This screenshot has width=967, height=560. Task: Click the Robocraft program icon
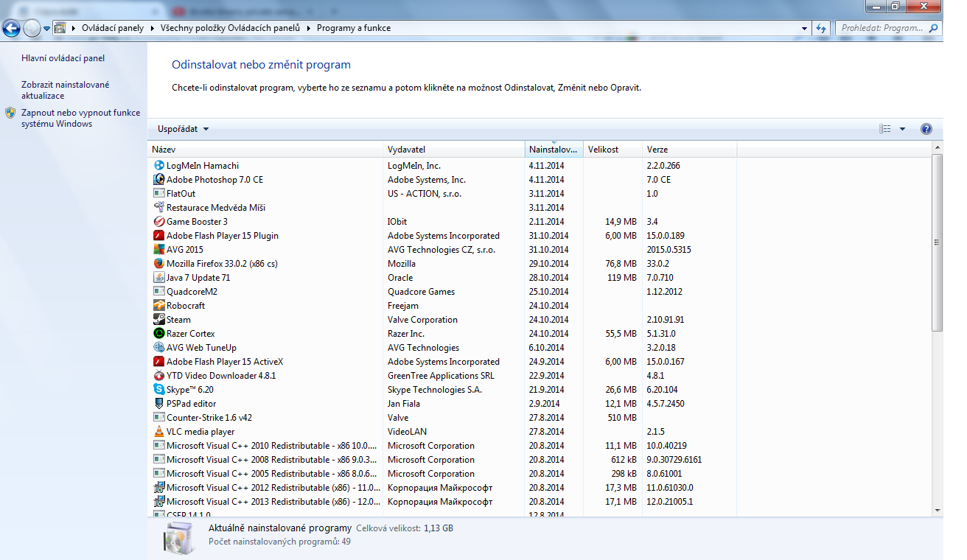tap(158, 306)
